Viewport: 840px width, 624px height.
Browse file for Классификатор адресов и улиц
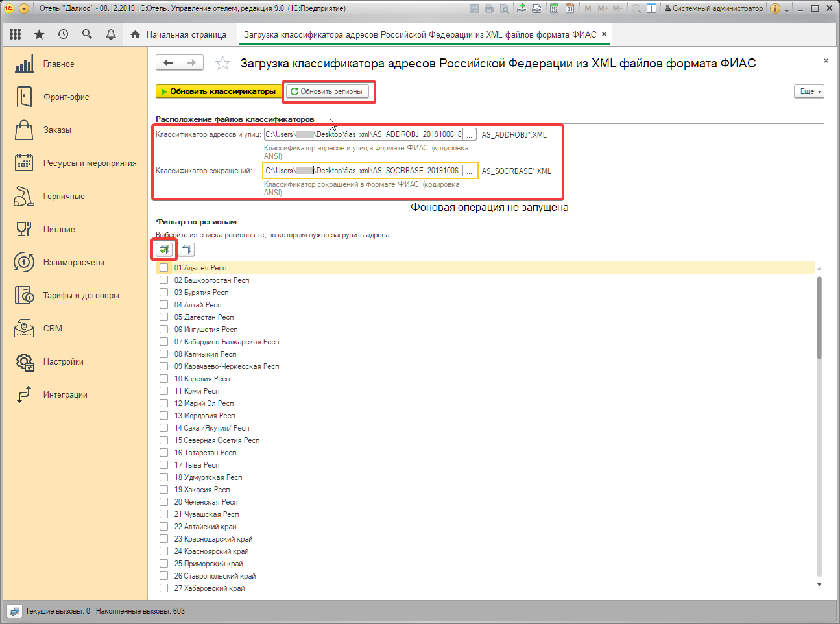[470, 134]
